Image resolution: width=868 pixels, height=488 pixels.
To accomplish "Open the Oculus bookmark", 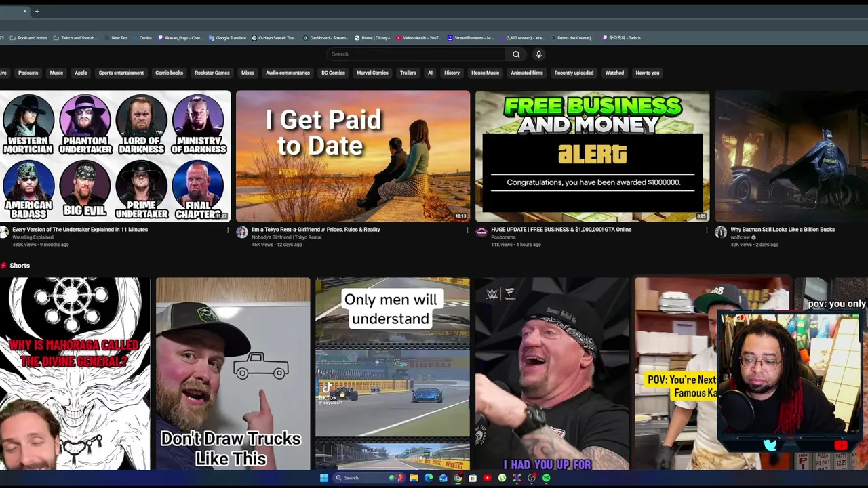I will coord(142,38).
